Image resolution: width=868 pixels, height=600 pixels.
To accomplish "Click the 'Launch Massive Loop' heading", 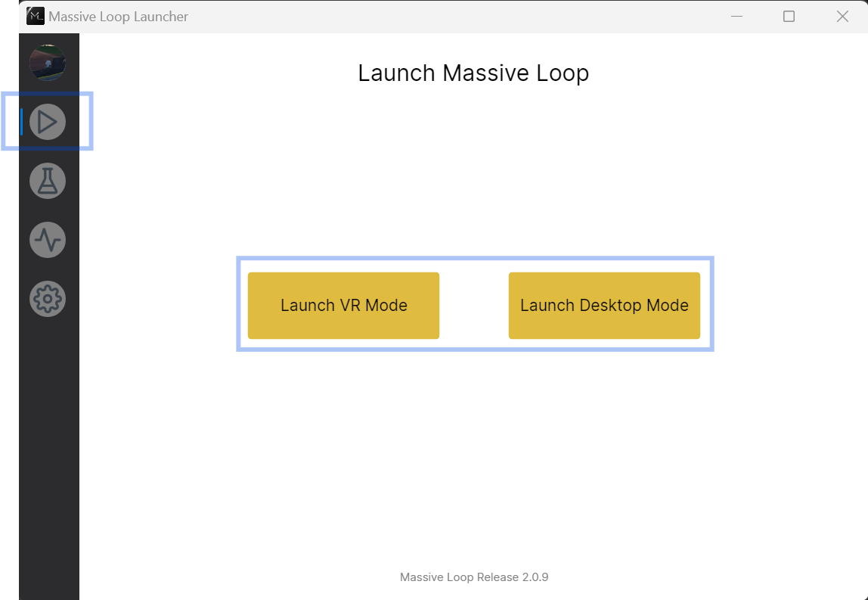I will pos(473,73).
